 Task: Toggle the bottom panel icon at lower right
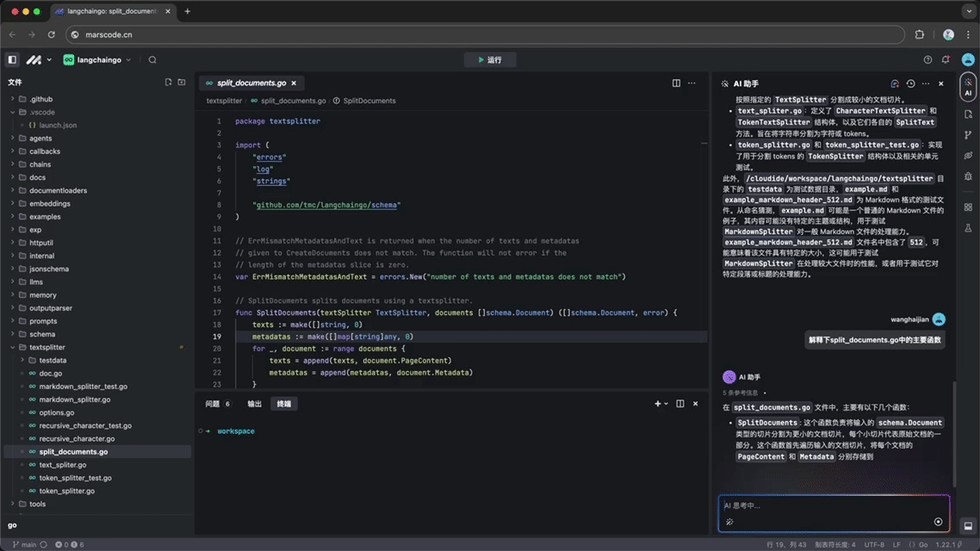(x=968, y=526)
